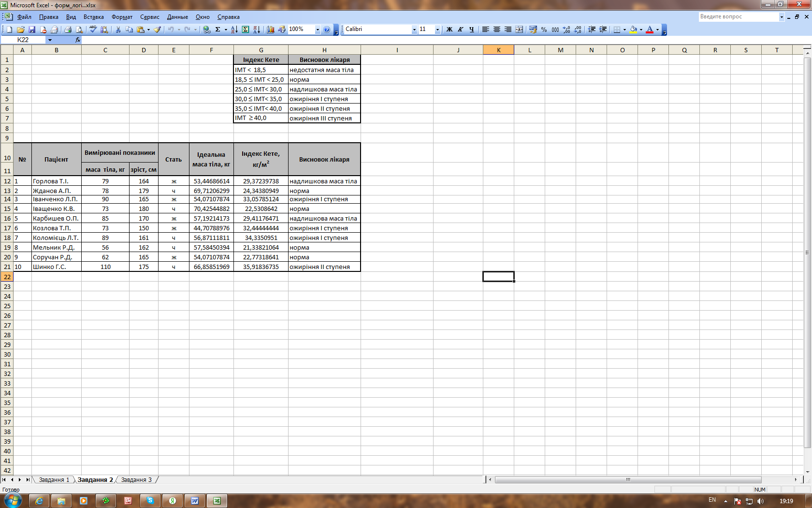Screen dimensions: 812x508
Task: Expand the paste options arrow
Action: tap(148, 30)
